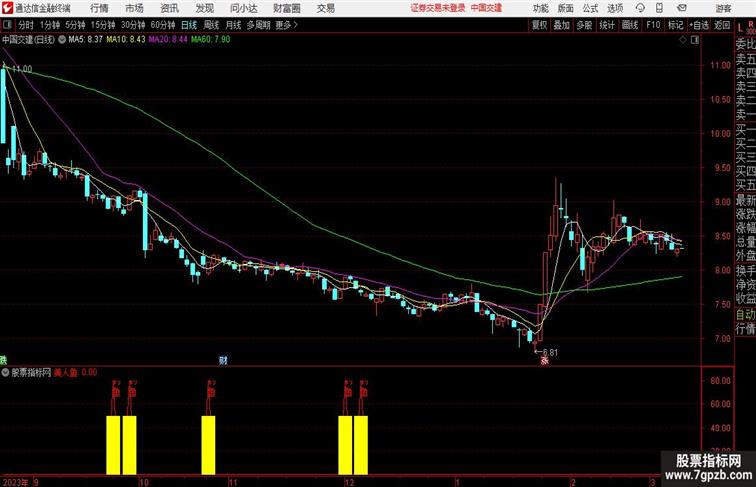Switch to 分时 chart period

26,25
